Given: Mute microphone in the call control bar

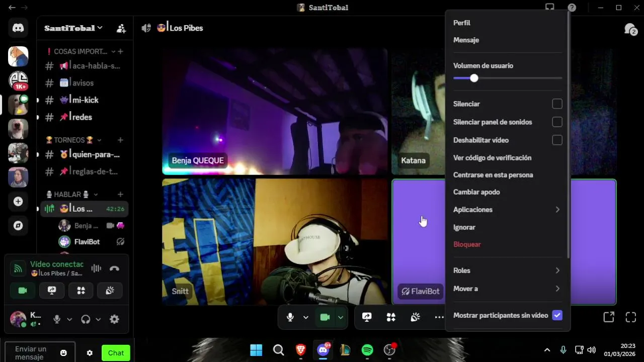Looking at the screenshot, I should point(290,317).
